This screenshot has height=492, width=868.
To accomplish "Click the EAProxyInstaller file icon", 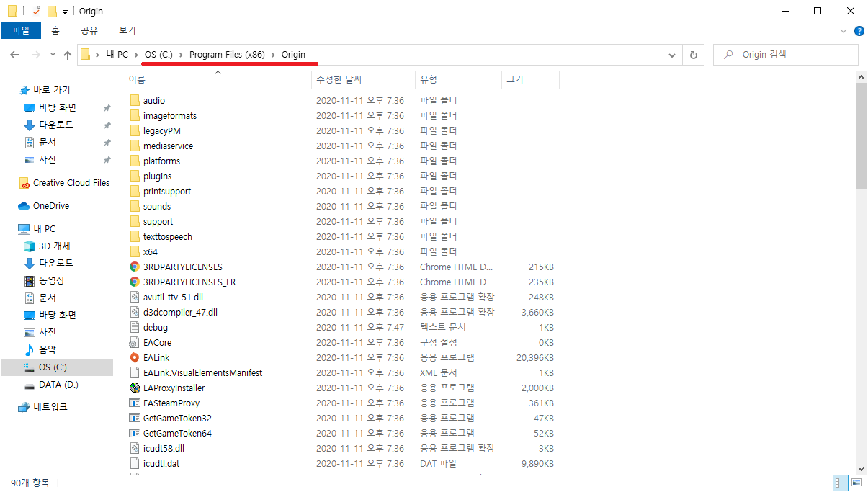I will (x=134, y=388).
